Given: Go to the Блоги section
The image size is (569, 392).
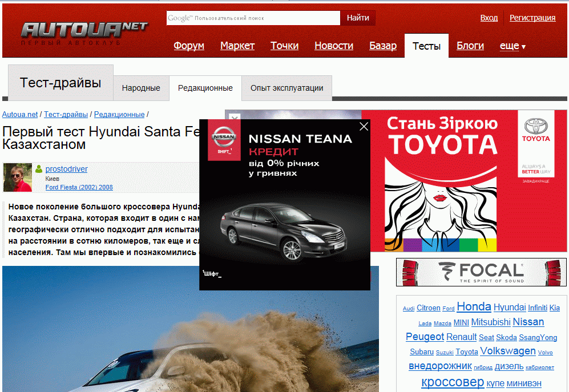Looking at the screenshot, I should coord(470,46).
